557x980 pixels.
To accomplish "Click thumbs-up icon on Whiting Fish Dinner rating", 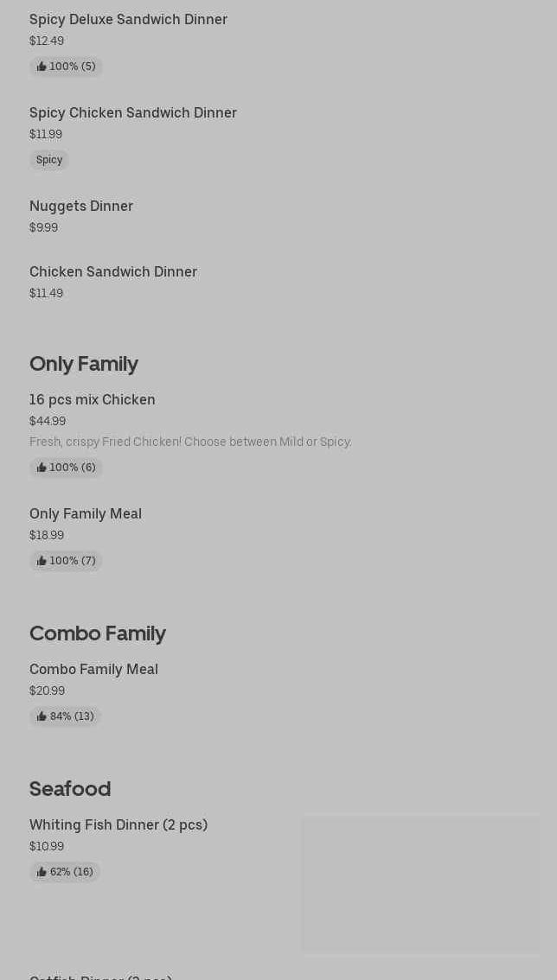I will pos(42,872).
